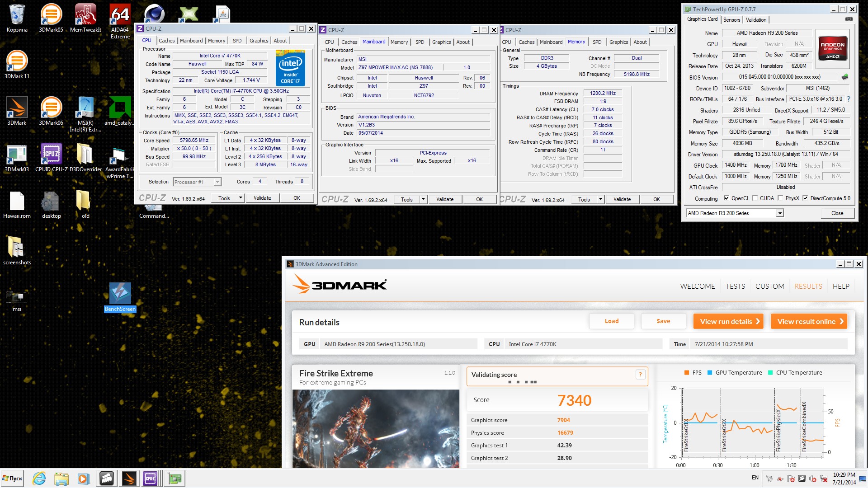
Task: Click the Fire Strike Extreme preview thumbnail
Action: [x=376, y=429]
